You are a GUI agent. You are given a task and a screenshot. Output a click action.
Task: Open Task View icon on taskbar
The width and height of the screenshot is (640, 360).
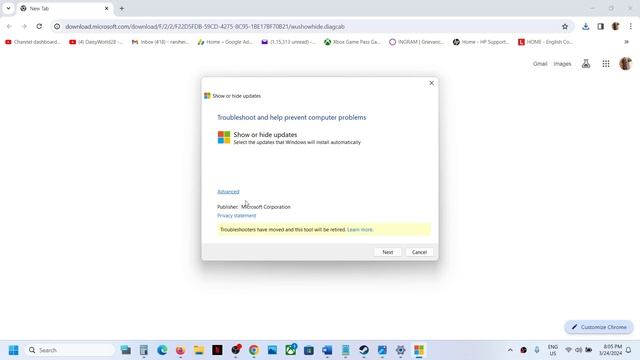tap(126, 350)
